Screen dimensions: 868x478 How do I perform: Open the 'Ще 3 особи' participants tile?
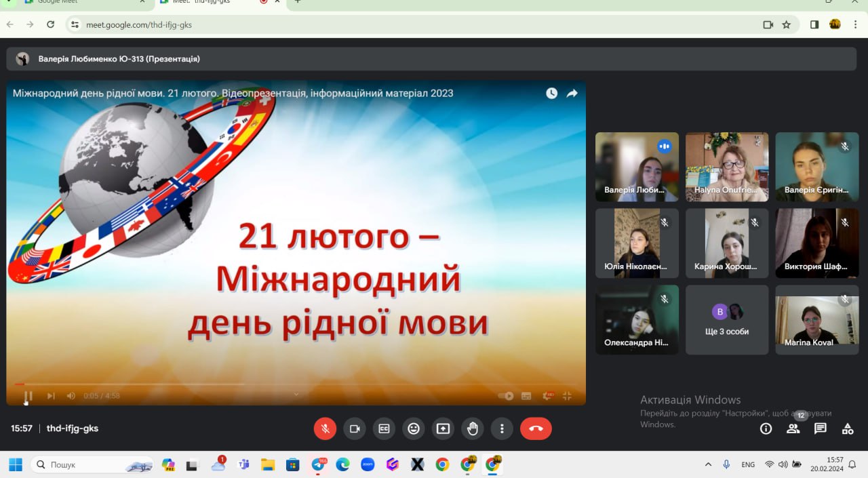click(x=727, y=320)
